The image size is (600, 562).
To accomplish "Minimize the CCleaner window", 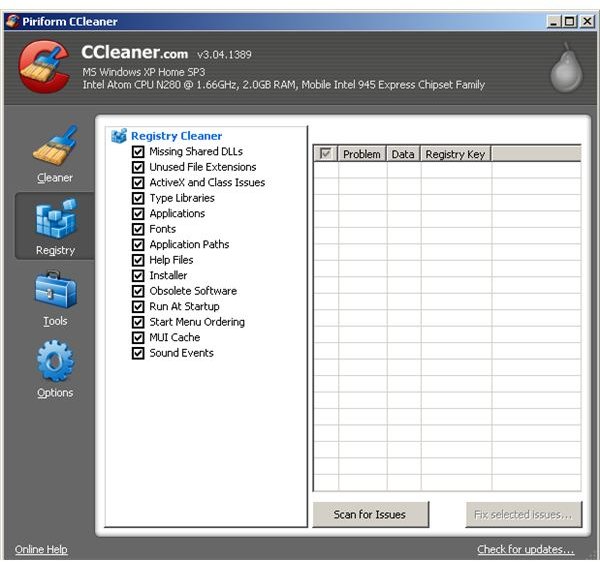I will pyautogui.click(x=553, y=21).
